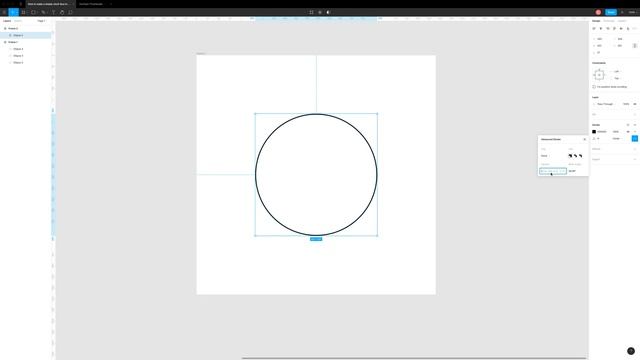Toggle the advanced stroke settings button
This screenshot has width=640, height=360.
[635, 139]
